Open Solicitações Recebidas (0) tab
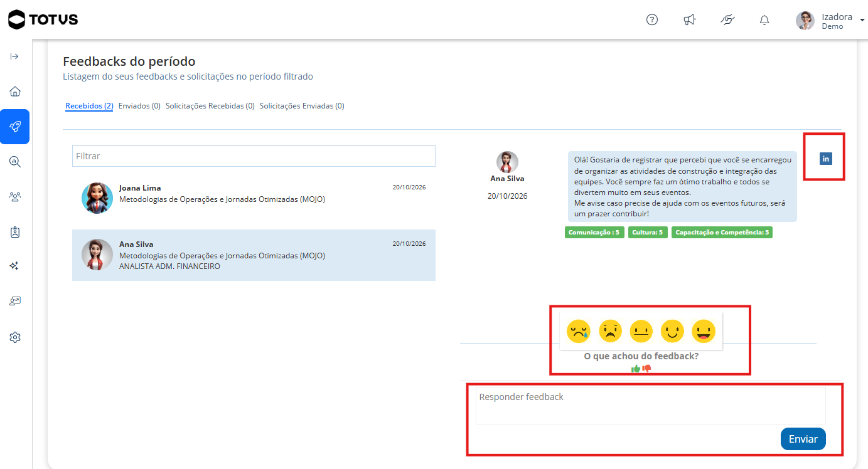Viewport: 868px width, 469px height. pos(210,106)
